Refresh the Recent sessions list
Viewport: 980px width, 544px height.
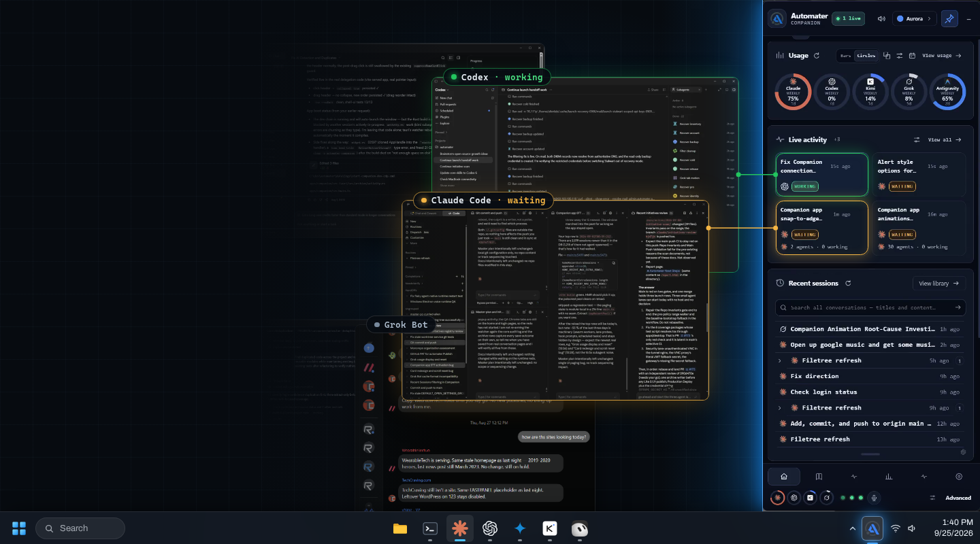point(848,283)
